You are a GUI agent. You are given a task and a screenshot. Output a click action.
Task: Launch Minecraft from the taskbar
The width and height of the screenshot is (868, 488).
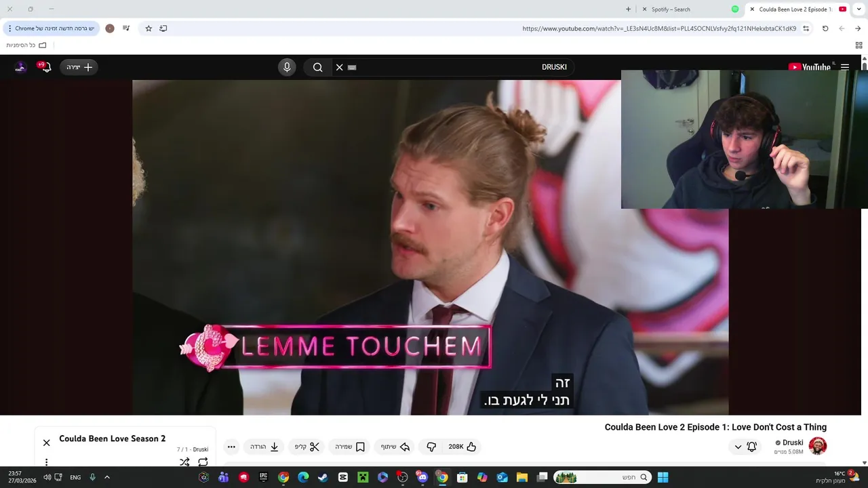point(363,478)
